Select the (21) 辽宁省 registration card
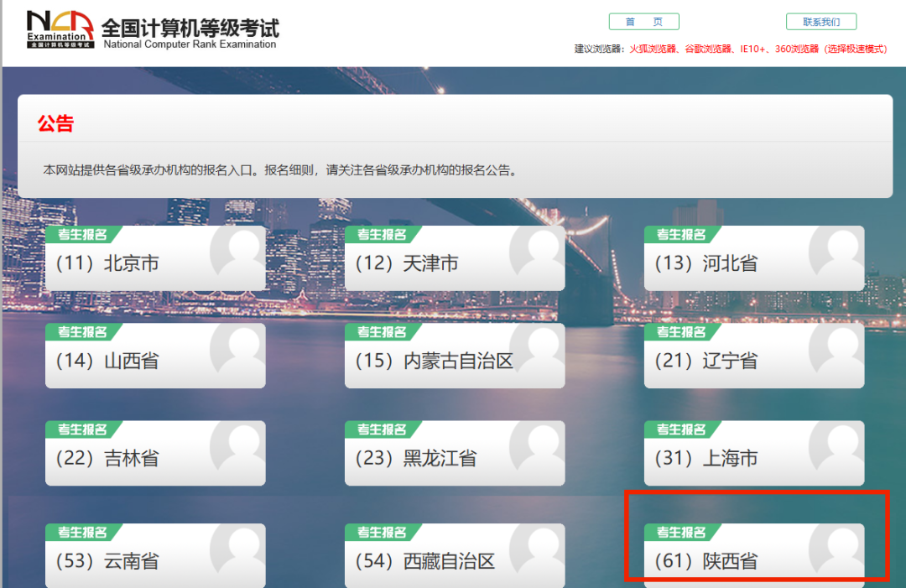Viewport: 906px width, 588px height. pos(754,356)
